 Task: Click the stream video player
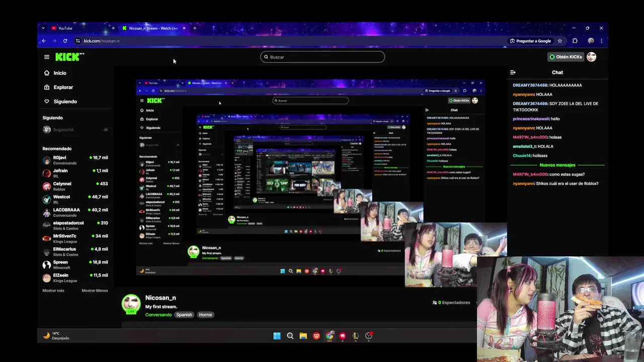[310, 177]
